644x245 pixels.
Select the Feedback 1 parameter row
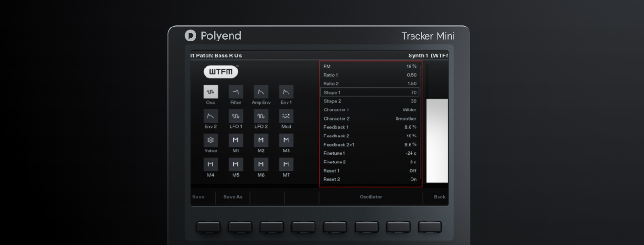370,127
